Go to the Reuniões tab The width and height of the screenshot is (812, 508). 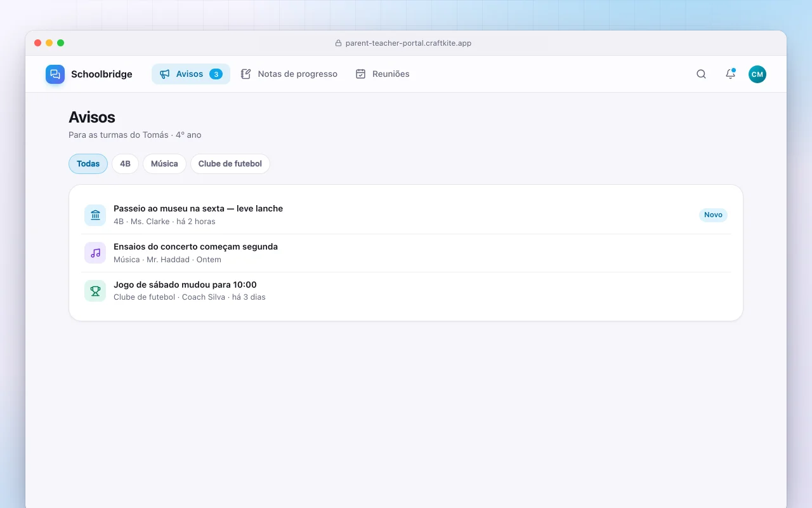tap(383, 74)
